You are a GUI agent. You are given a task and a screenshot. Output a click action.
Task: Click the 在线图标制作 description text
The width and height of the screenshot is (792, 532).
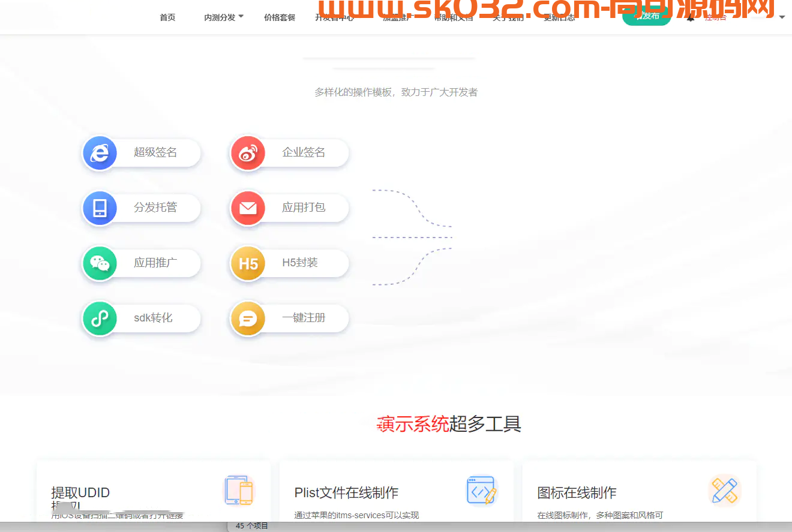click(x=600, y=515)
